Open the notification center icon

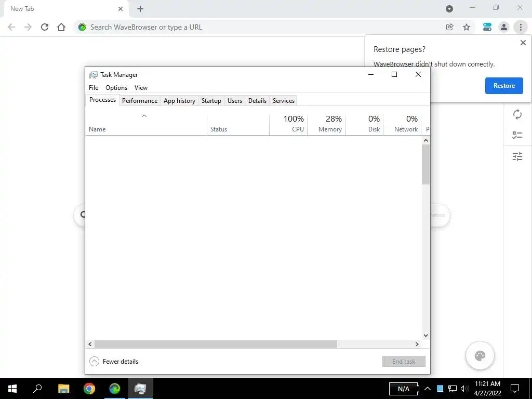click(515, 389)
